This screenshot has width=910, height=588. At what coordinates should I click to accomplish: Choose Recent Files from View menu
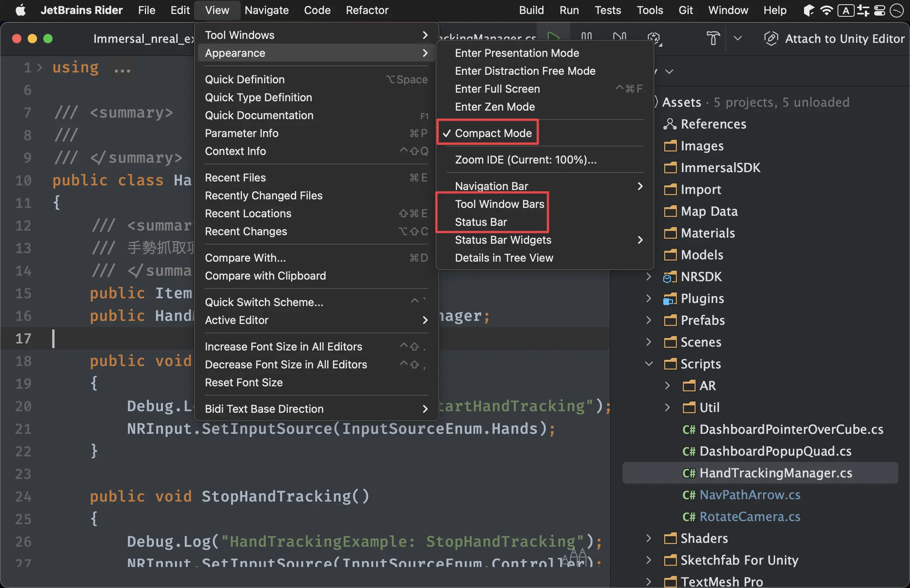tap(316, 178)
